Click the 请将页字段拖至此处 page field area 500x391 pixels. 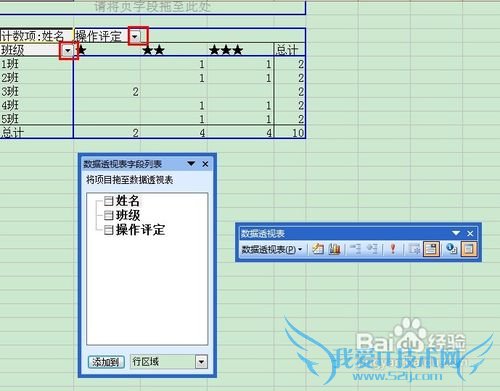click(x=153, y=7)
